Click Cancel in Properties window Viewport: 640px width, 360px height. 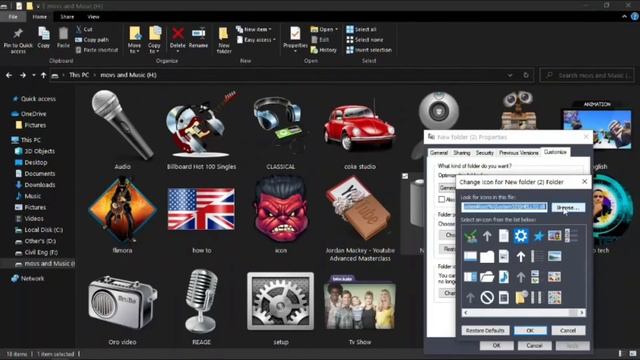534,345
